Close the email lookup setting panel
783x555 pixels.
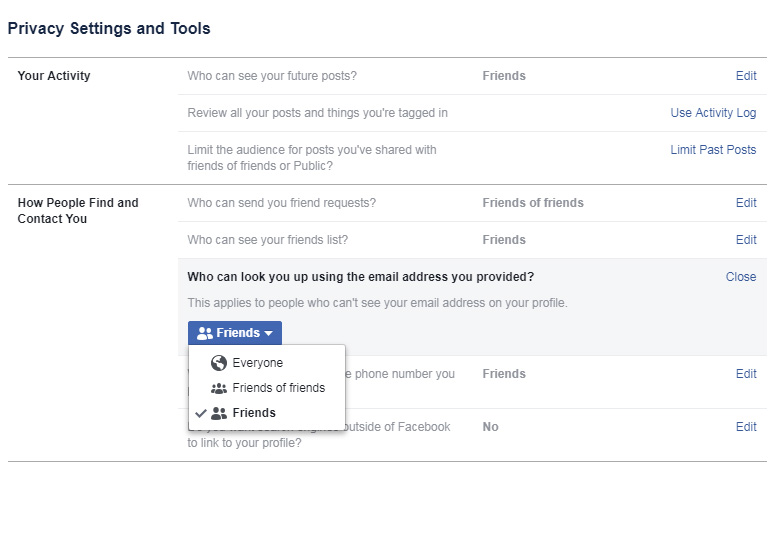pos(741,277)
